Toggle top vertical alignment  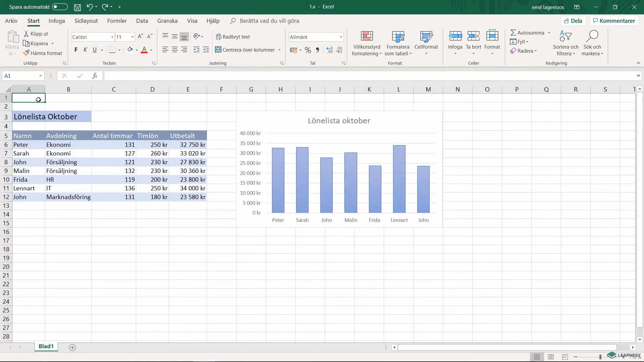coord(165,36)
